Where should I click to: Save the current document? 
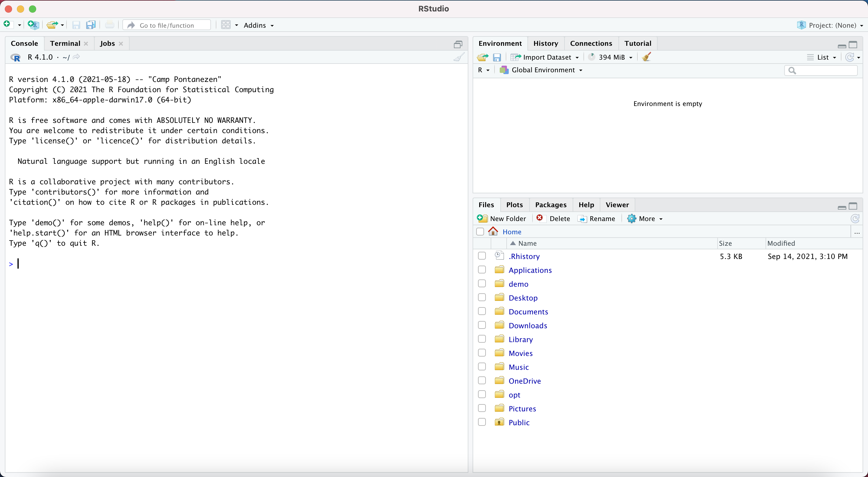click(x=76, y=25)
